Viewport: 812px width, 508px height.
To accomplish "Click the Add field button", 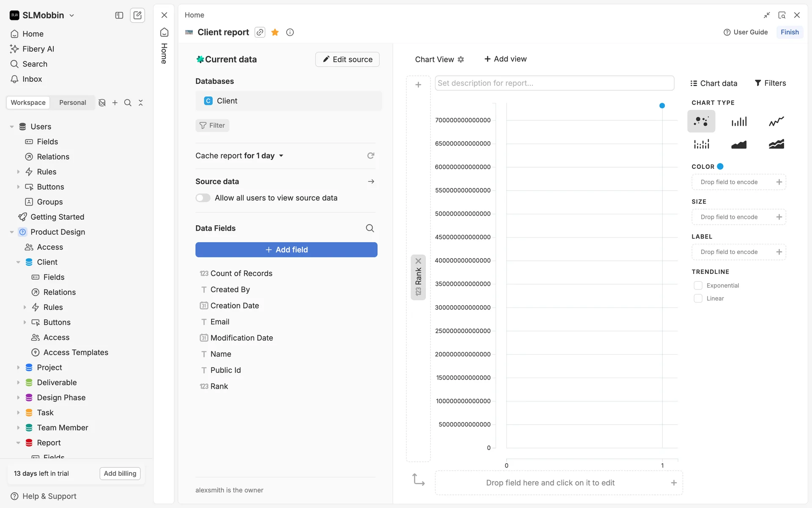I will (x=286, y=250).
